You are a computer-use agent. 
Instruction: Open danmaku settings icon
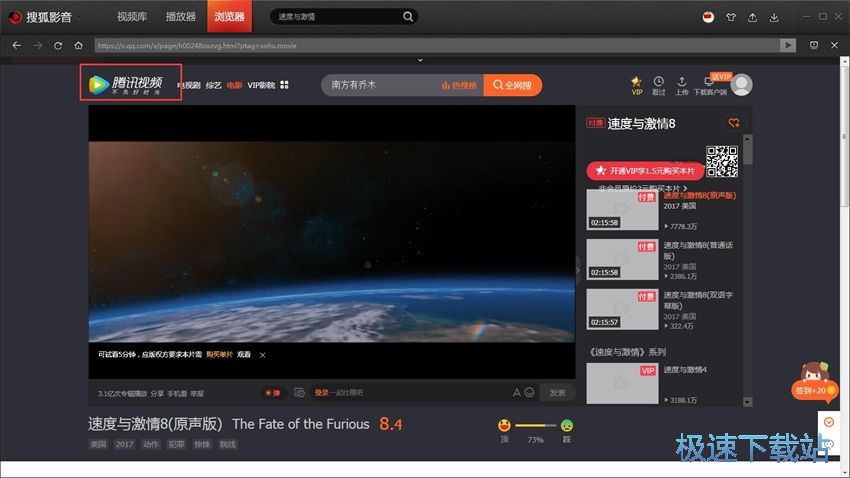(299, 392)
